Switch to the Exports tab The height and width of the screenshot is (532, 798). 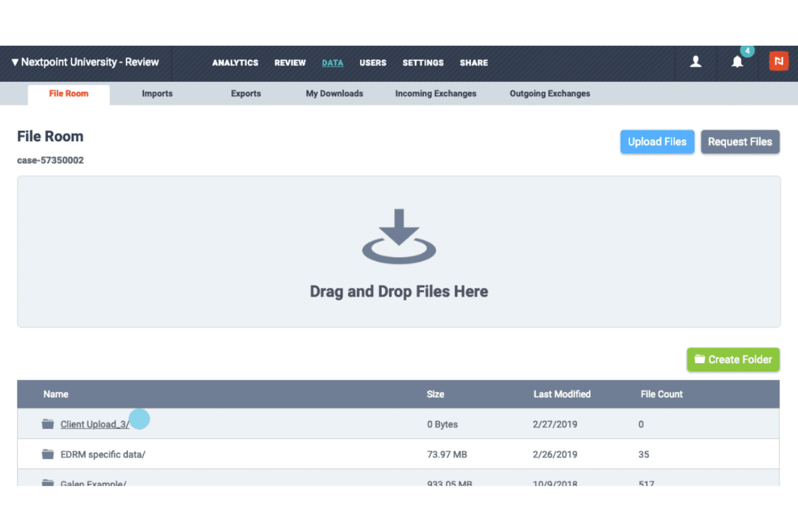point(246,94)
